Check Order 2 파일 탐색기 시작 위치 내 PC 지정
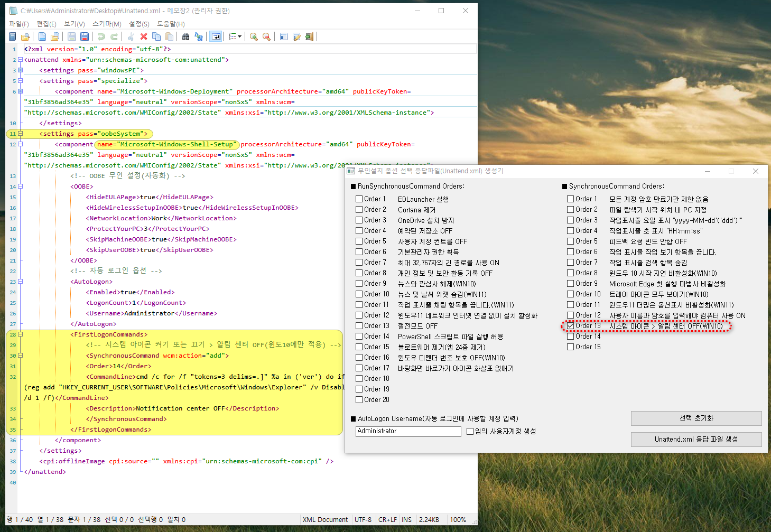This screenshot has height=532, width=771. (x=570, y=210)
